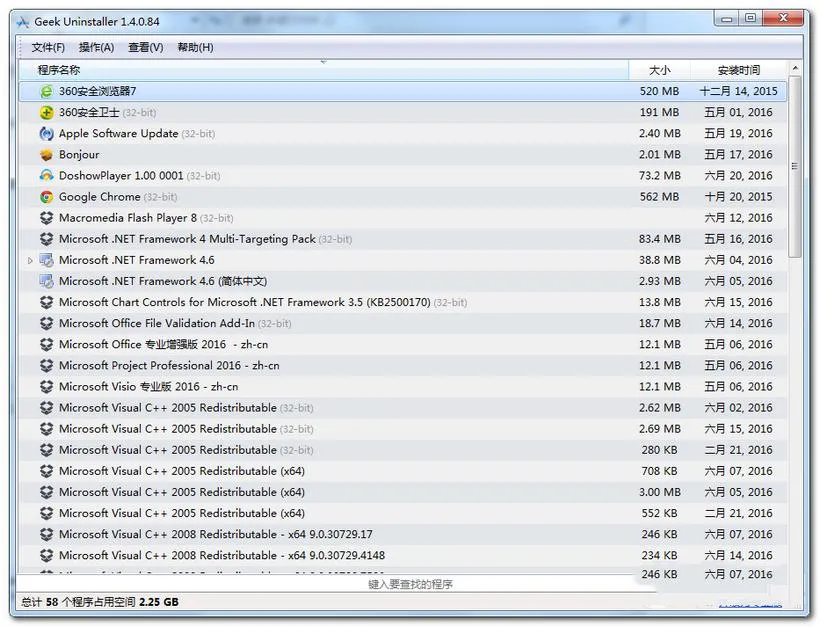The width and height of the screenshot is (820, 627).
Task: Open the 帮助(H) menu
Action: 196,48
